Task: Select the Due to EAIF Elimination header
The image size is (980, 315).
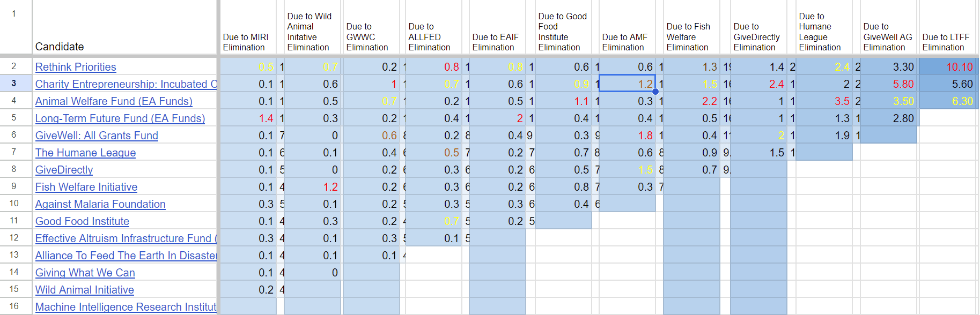Action: (497, 27)
